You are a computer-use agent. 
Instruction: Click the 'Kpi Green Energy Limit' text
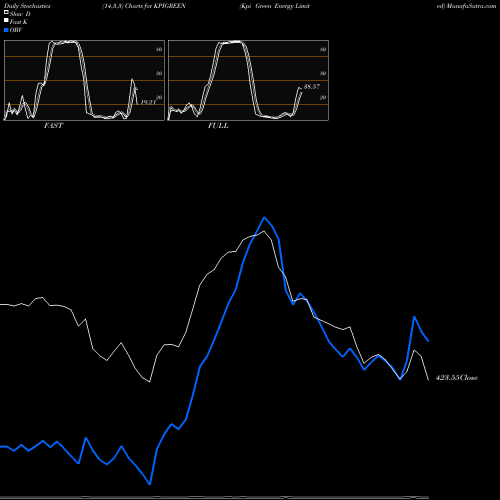pyautogui.click(x=275, y=6)
